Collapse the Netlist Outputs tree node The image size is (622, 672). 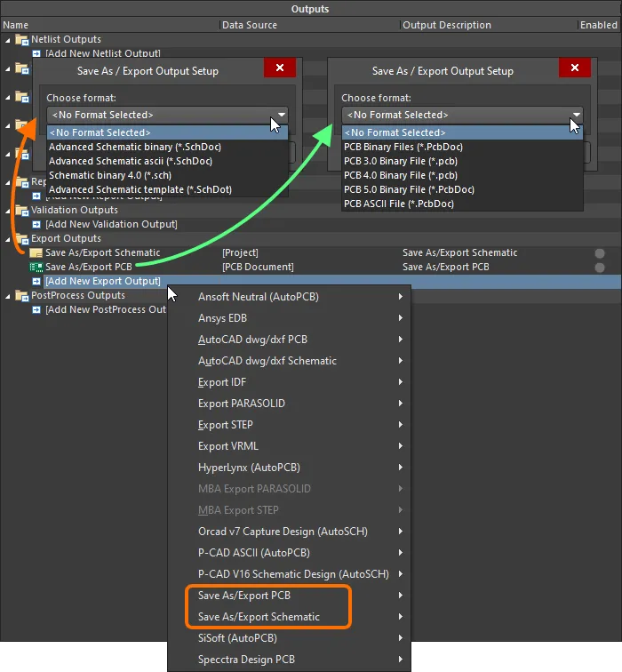[x=8, y=40]
